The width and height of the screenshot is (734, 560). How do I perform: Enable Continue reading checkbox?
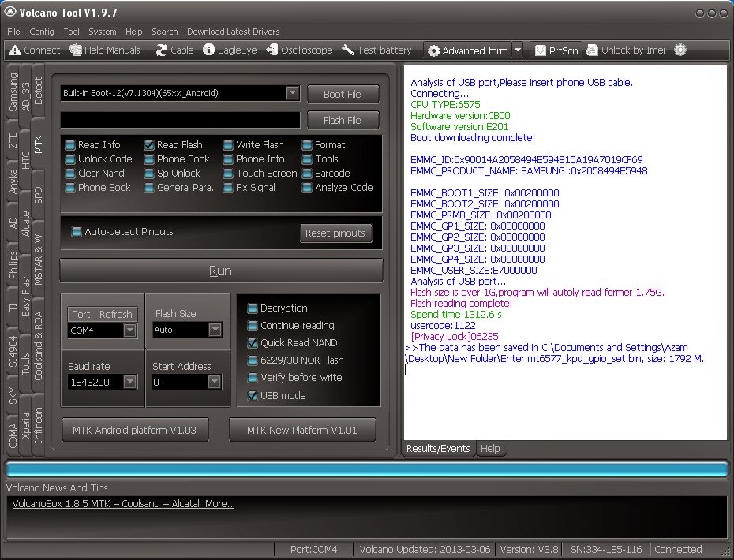coord(253,326)
